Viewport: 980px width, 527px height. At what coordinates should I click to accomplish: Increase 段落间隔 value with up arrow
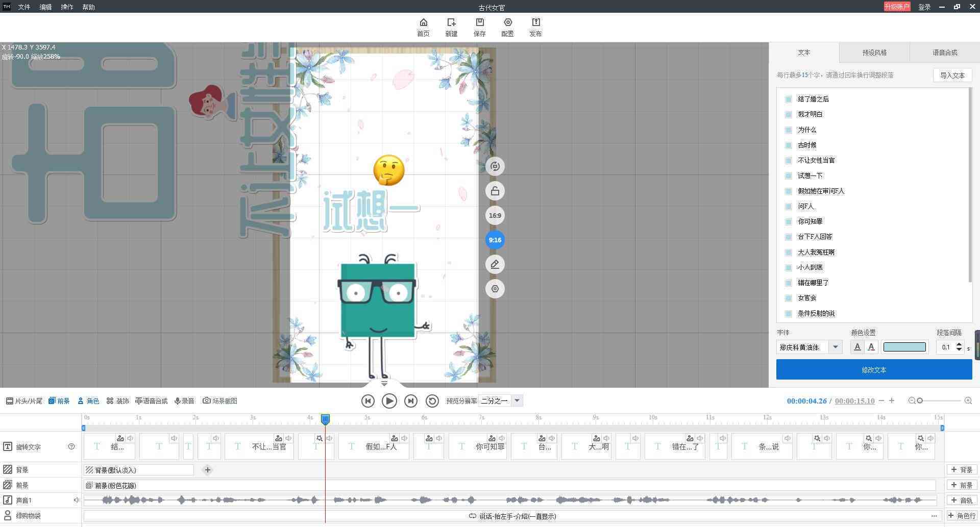[x=959, y=344]
